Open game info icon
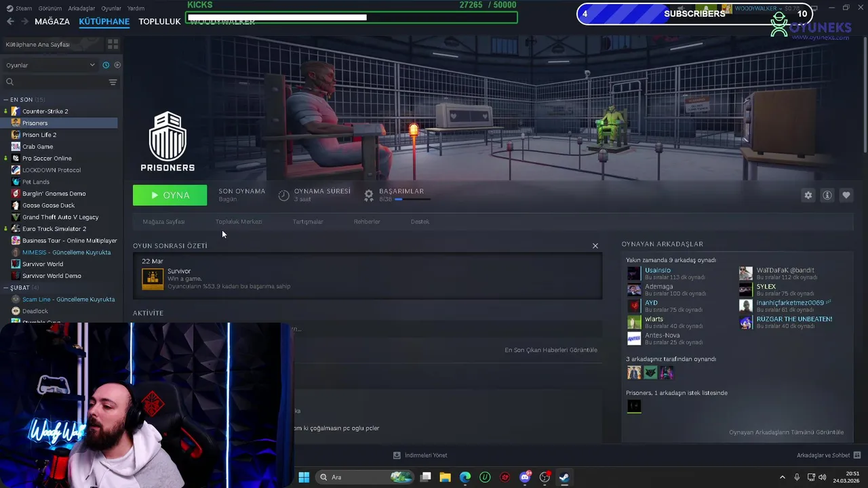Viewport: 868px width, 488px height. pyautogui.click(x=827, y=195)
